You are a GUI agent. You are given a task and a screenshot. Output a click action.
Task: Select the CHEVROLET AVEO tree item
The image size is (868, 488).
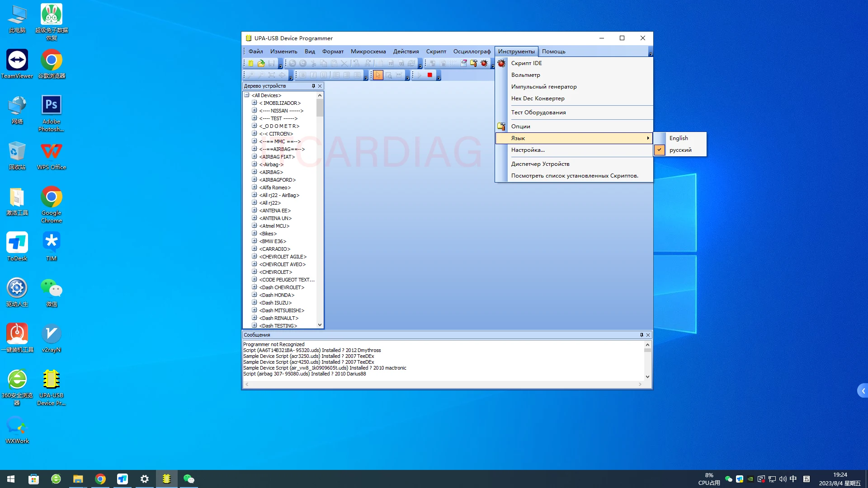(283, 264)
